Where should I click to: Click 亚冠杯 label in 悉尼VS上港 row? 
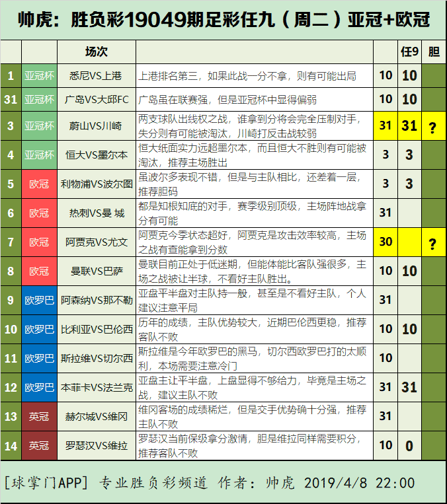tap(39, 76)
